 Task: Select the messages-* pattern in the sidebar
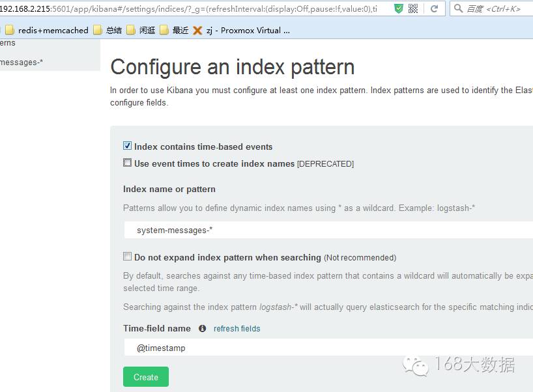21,62
